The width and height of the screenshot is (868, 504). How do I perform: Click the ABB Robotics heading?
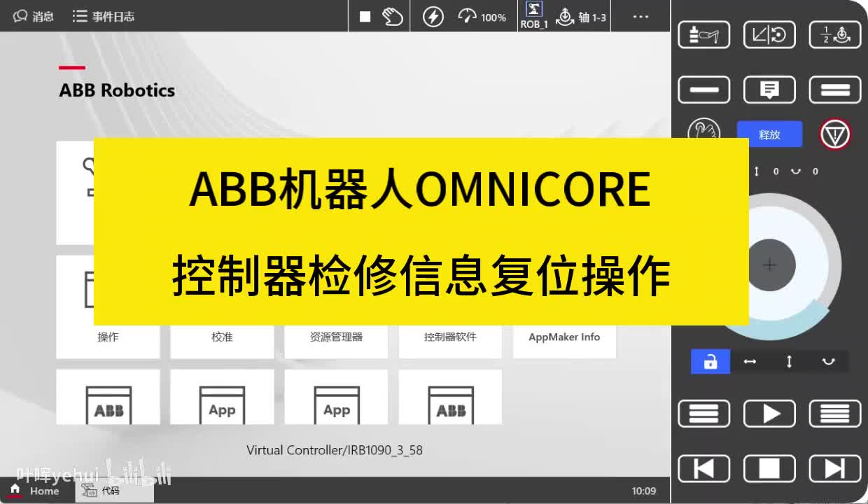coord(117,90)
